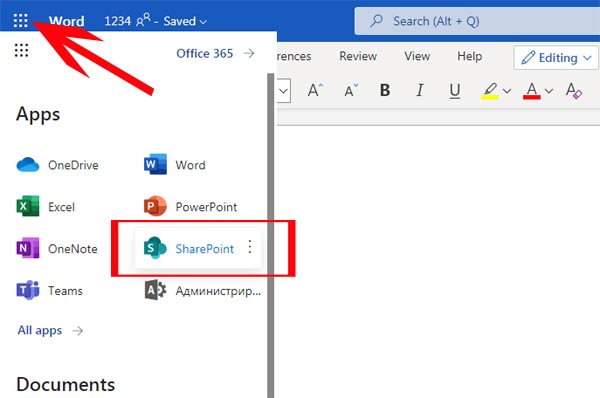Open OneNote from the Apps list
This screenshot has width=600, height=398.
click(57, 248)
